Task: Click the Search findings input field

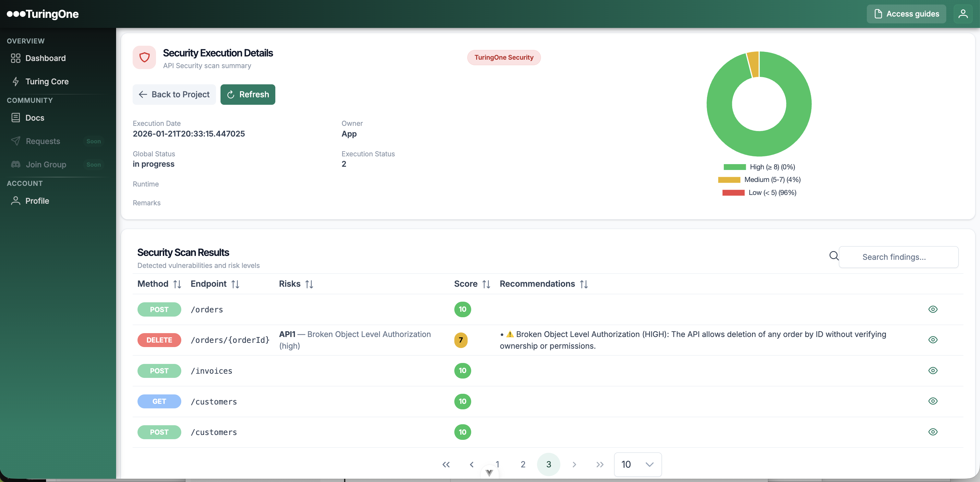Action: coord(898,257)
